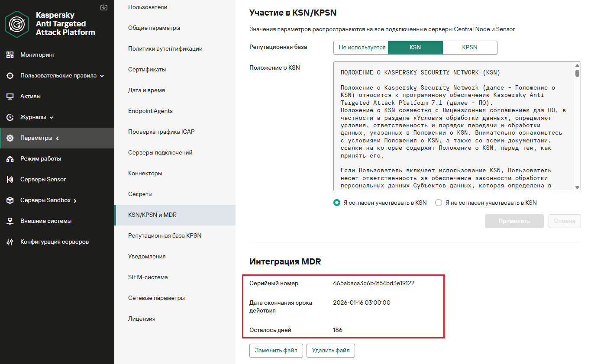Click the Режим работы hierarchy icon

click(10, 159)
